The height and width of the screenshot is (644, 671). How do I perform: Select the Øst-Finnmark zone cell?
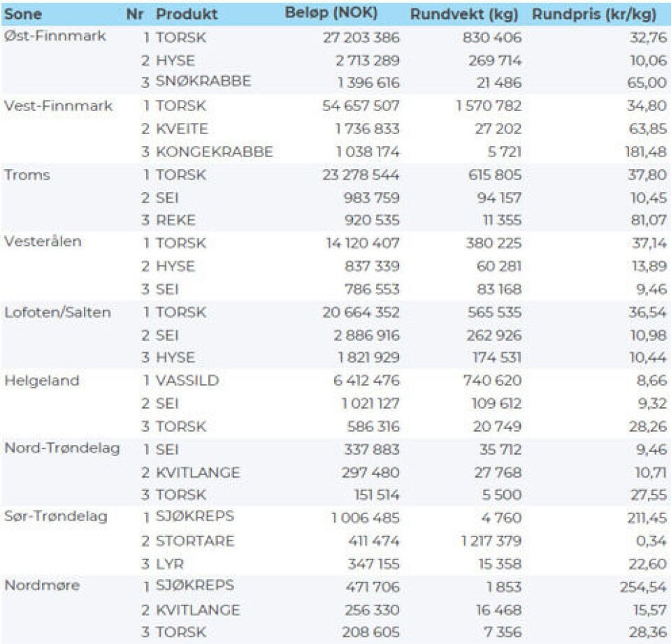55,36
